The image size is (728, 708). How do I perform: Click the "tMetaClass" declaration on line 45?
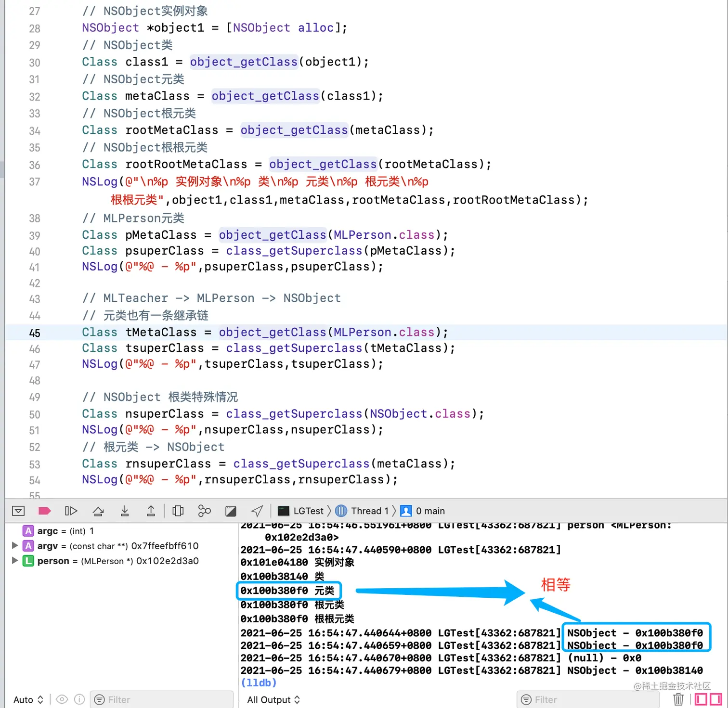161,332
